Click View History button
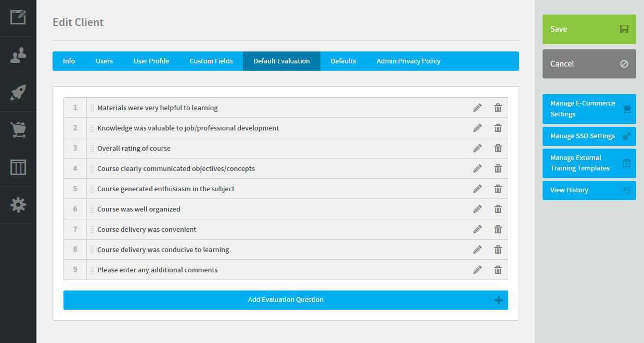This screenshot has width=644, height=343. click(589, 190)
